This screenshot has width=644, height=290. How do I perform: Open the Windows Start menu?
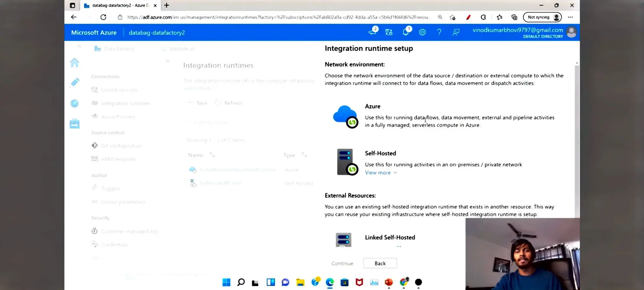[226, 282]
